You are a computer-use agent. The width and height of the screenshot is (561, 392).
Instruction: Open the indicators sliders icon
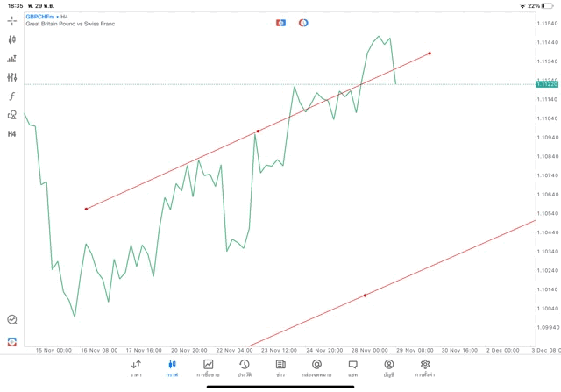[12, 77]
